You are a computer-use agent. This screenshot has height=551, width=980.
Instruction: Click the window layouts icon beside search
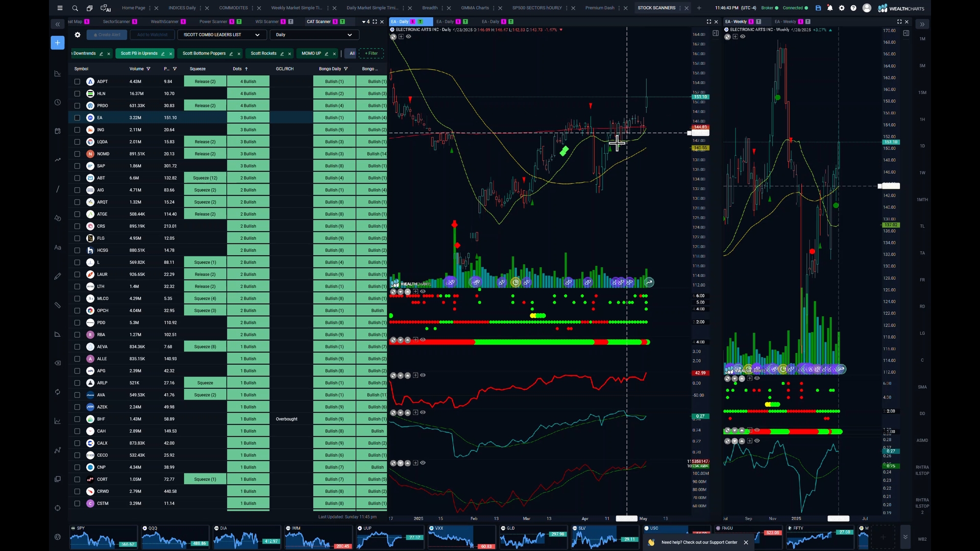point(90,8)
